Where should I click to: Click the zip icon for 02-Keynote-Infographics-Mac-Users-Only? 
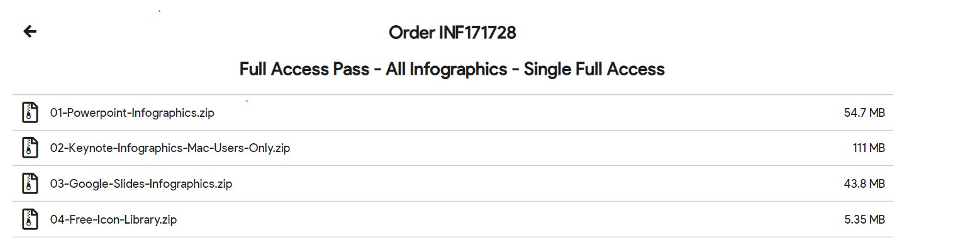tap(30, 148)
